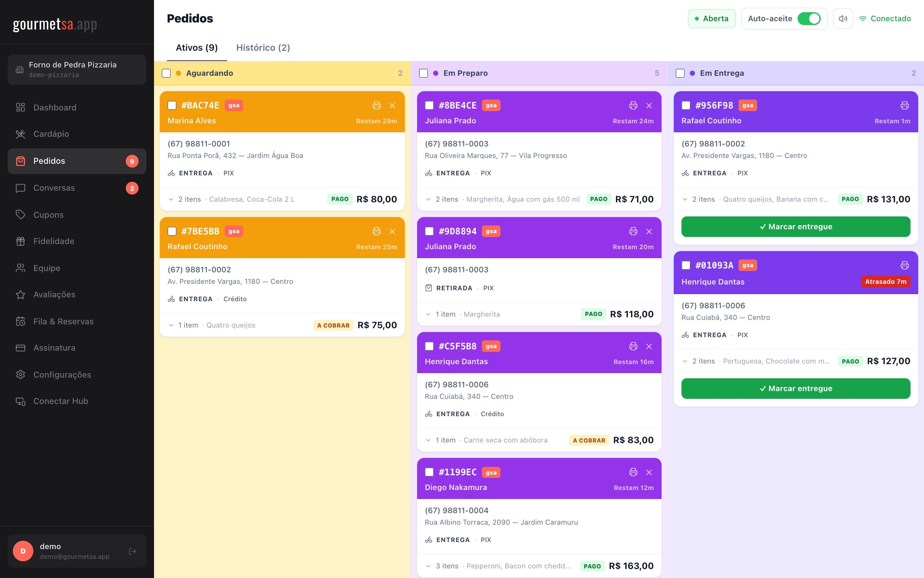
Task: Open Fila & Reservas page
Action: coord(77,321)
